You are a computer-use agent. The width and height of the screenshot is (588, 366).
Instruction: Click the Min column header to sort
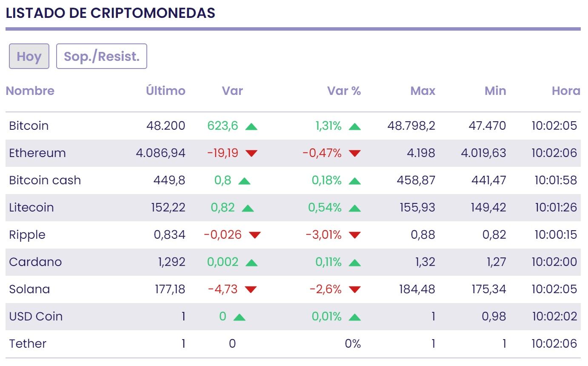coord(495,91)
